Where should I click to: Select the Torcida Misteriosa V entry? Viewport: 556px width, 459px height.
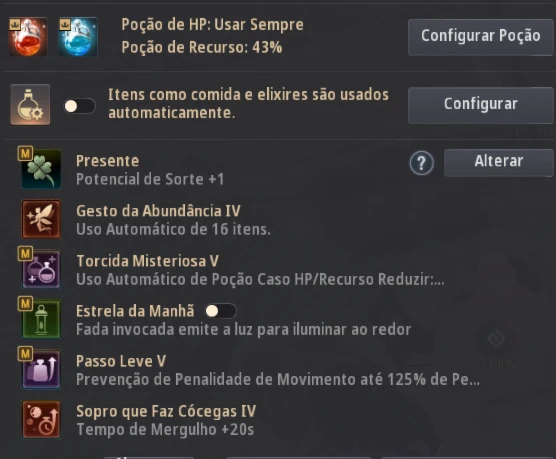[x=260, y=270]
